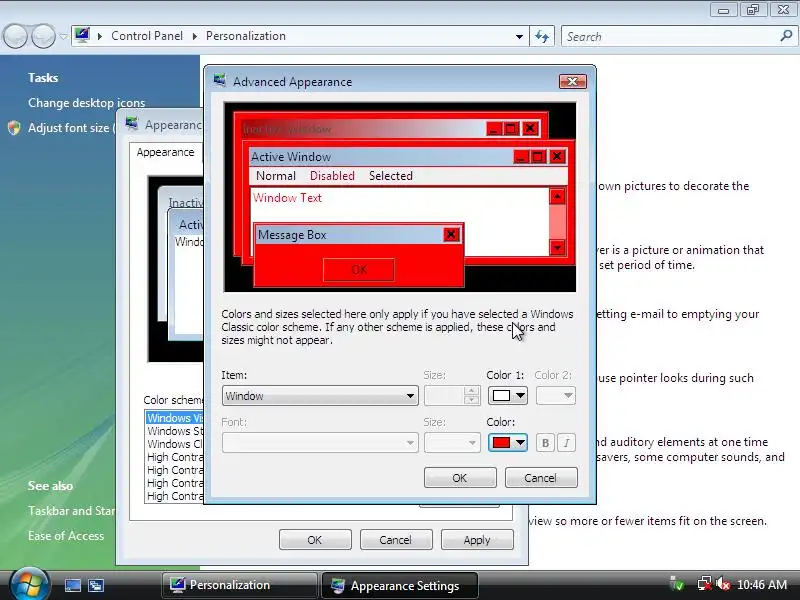Select Windows Classic color scheme entry
800x600 pixels.
174,444
